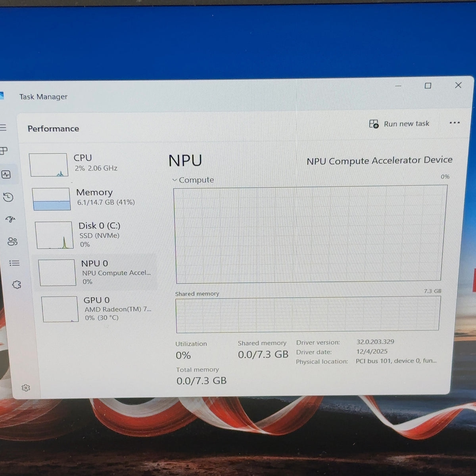Click the NPU Compute Accelerator Device title
Viewport: 476px width, 476px height.
(x=380, y=161)
